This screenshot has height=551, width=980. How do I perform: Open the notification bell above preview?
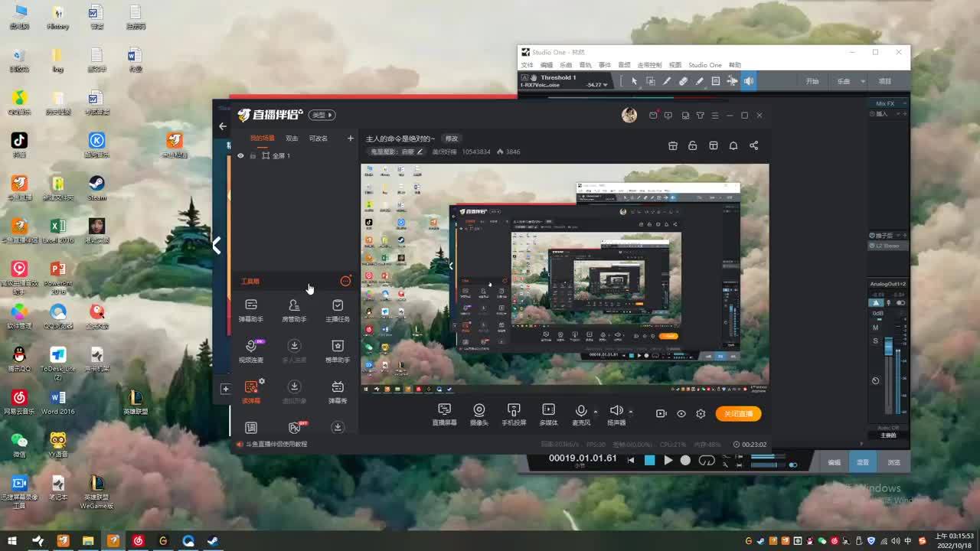(x=733, y=145)
